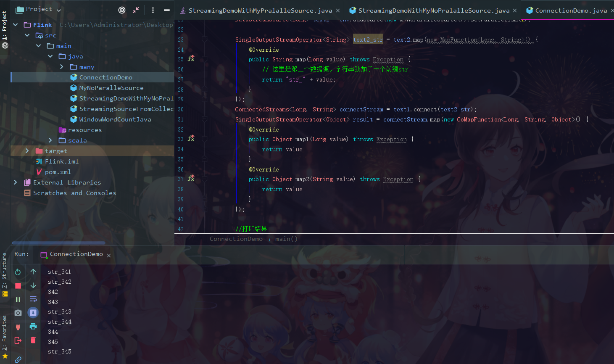Click the Project panel horizontal scrollbar
This screenshot has height=364, width=614.
58,243
